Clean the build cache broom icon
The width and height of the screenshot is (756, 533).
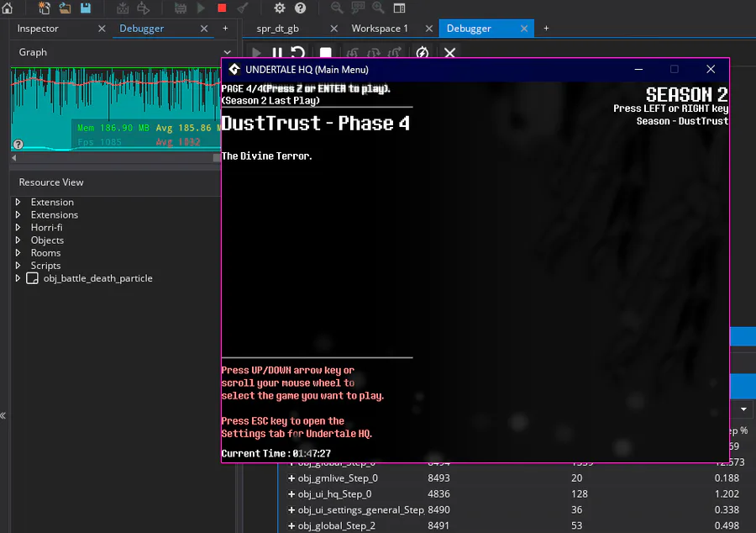pos(243,8)
